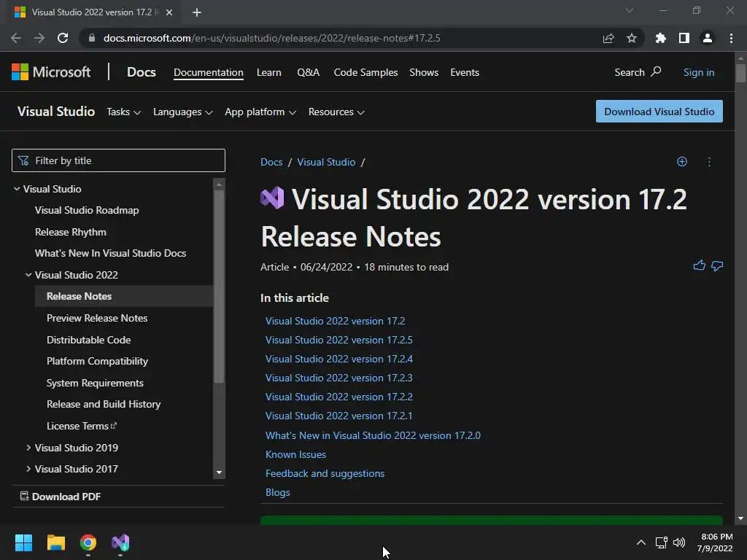The width and height of the screenshot is (747, 560).
Task: Open the Chrome extensions puzzle icon
Action: [x=660, y=38]
